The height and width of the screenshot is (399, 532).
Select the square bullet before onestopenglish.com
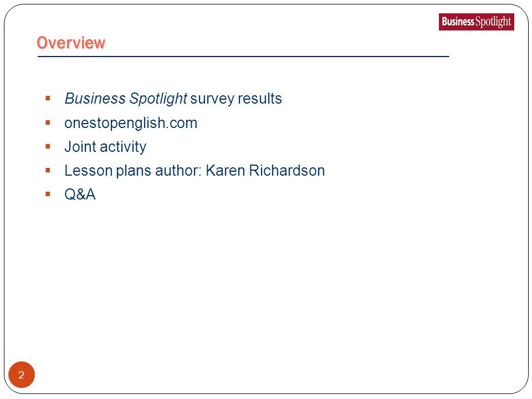pyautogui.click(x=48, y=122)
